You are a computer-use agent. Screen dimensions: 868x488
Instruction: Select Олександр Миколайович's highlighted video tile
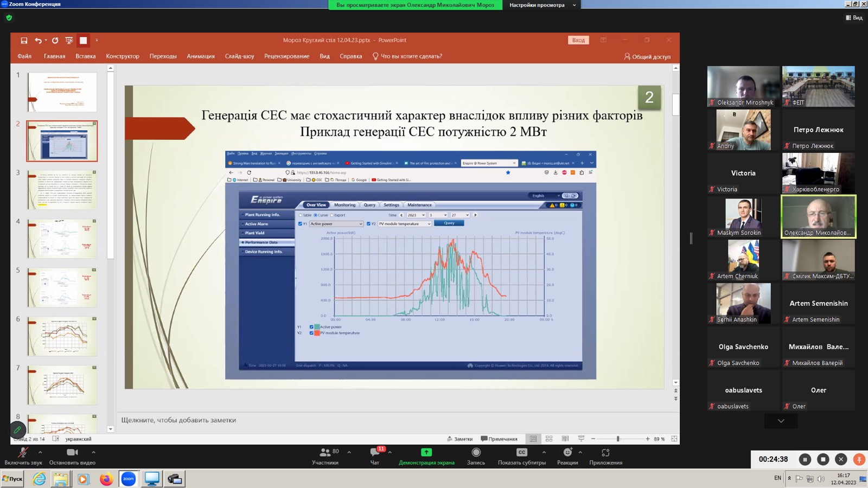[x=818, y=216]
